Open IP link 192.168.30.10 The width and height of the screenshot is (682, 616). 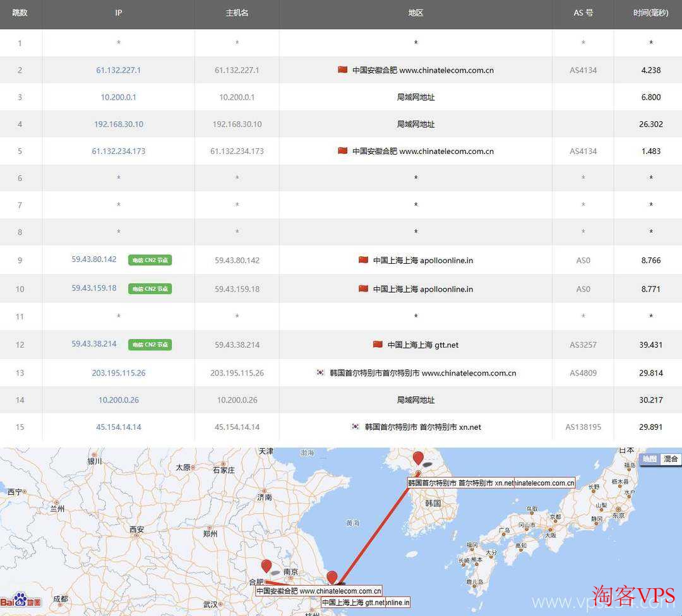tap(118, 124)
